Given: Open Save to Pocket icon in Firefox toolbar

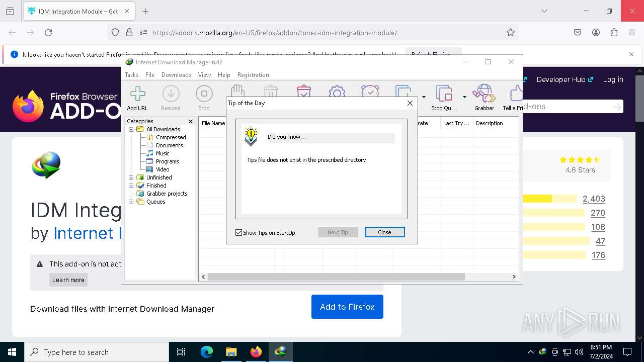Looking at the screenshot, I should click(x=578, y=33).
